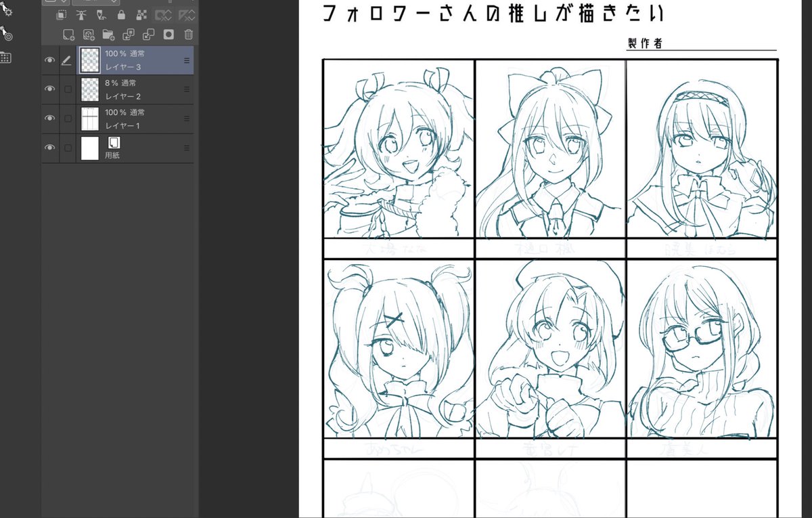The image size is (812, 518).
Task: Click the 用紙 layer label
Action: [x=112, y=155]
